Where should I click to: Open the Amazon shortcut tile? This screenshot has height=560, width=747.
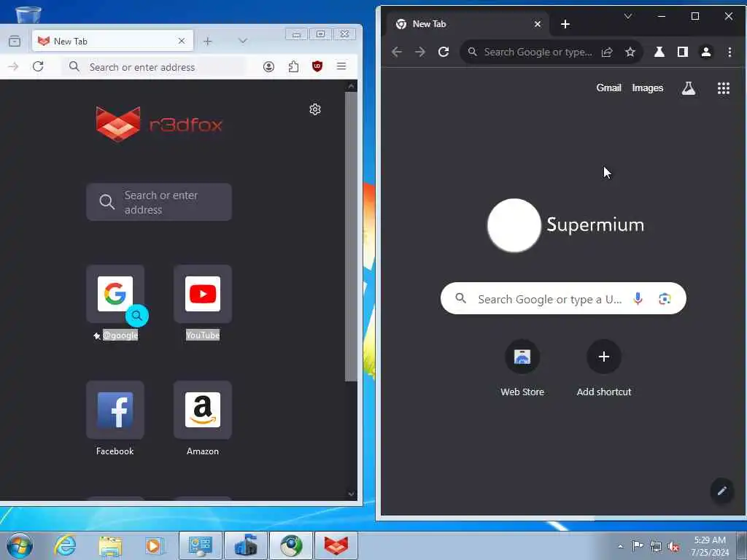[203, 410]
